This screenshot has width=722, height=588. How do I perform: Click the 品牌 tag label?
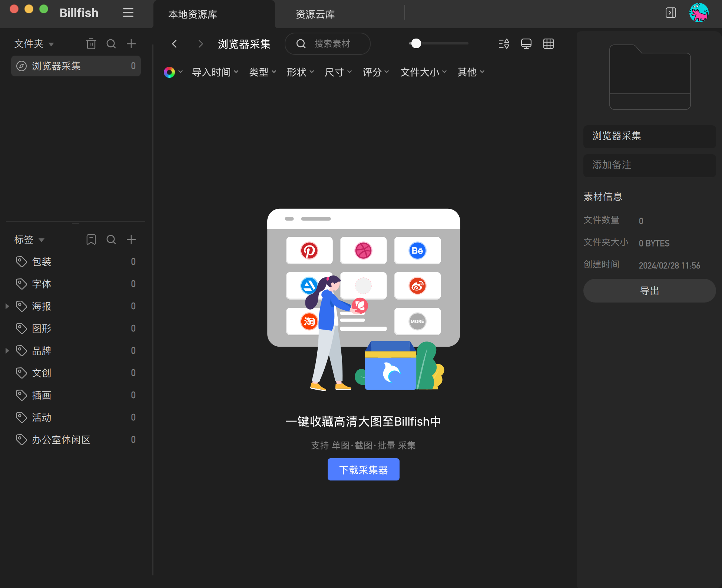click(x=42, y=351)
